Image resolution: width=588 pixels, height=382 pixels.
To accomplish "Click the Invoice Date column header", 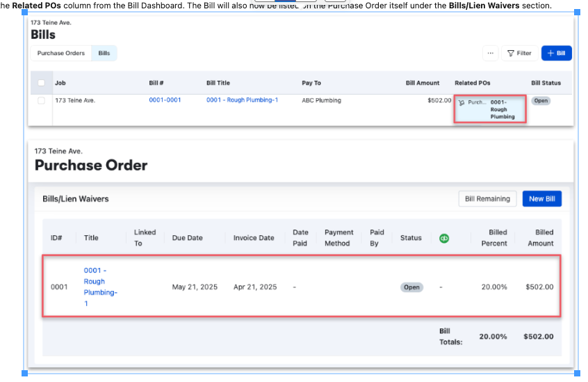I will 254,238.
